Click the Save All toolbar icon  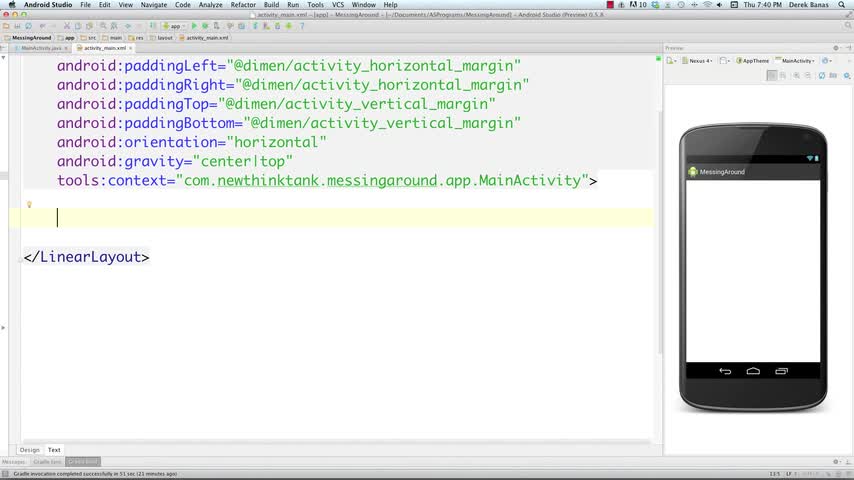click(x=17, y=26)
